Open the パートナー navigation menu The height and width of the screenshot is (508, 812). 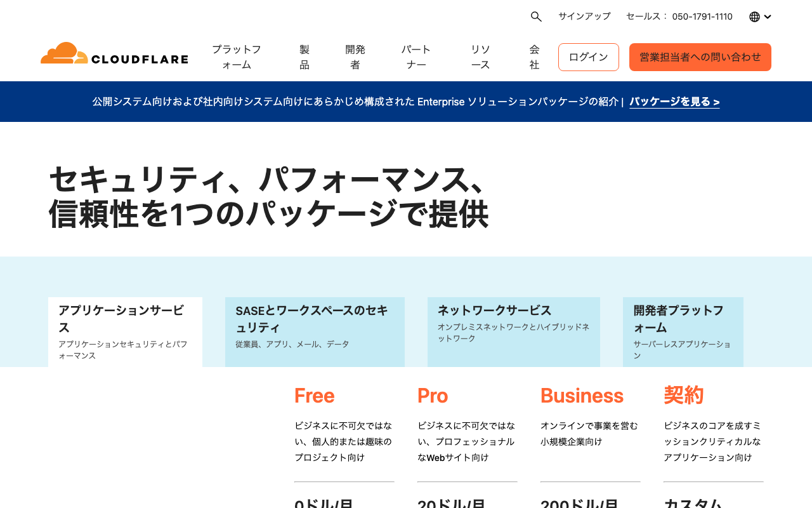pyautogui.click(x=416, y=57)
